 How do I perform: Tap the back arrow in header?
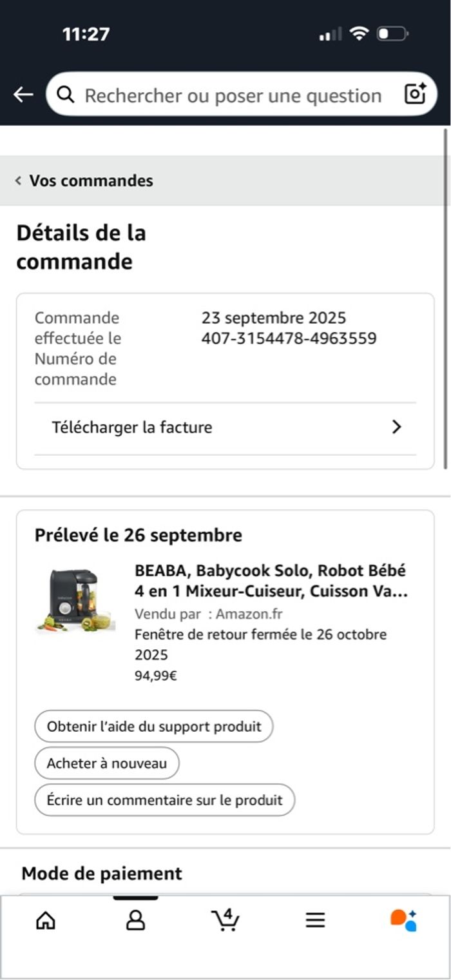click(23, 95)
